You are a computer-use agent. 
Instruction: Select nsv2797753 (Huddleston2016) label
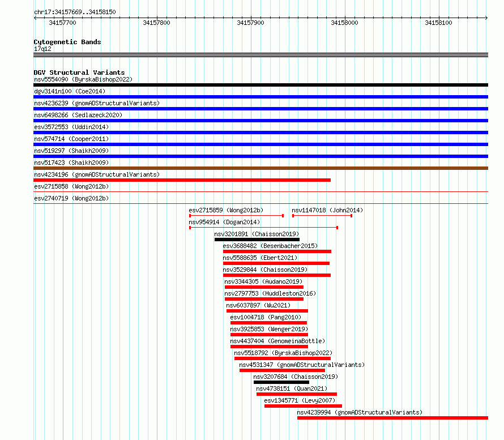coord(270,293)
